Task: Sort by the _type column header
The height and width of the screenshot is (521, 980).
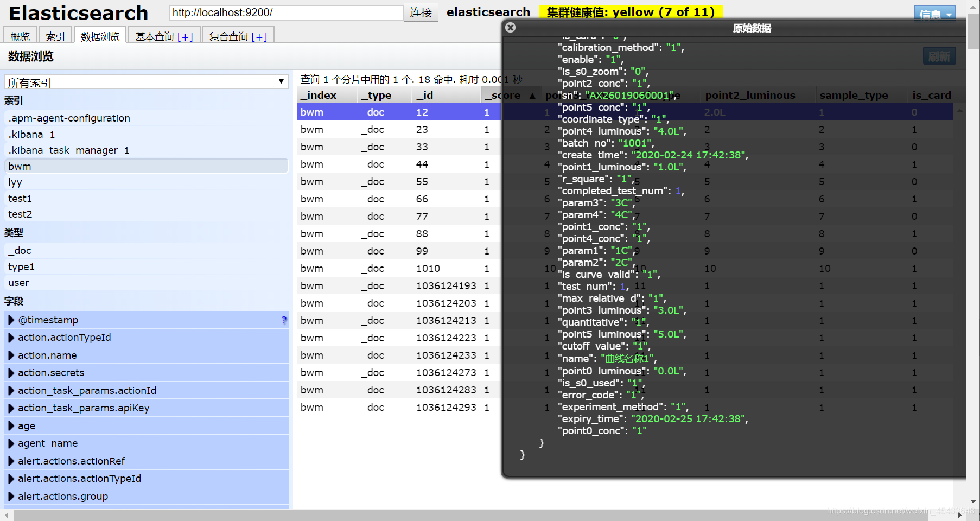Action: [x=385, y=95]
